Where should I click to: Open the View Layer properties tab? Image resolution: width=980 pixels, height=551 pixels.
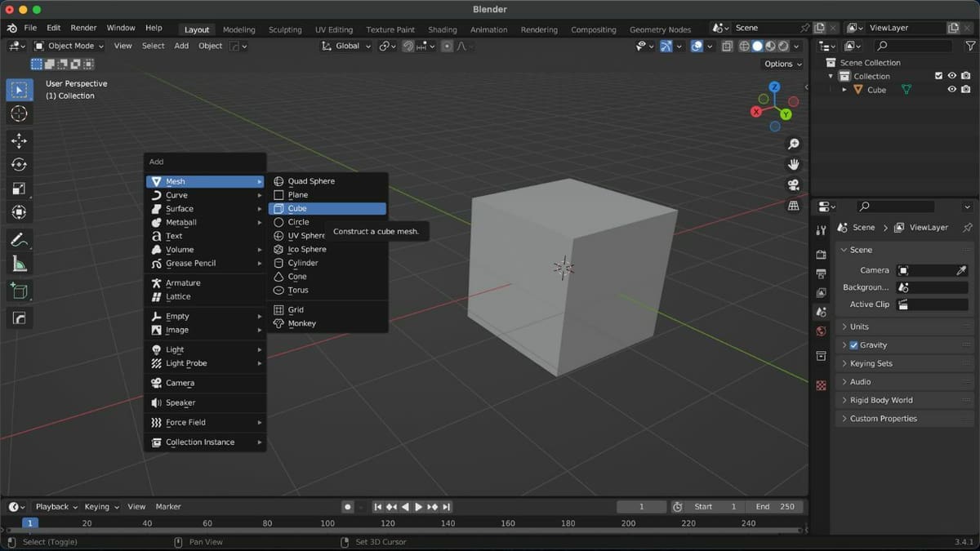[x=821, y=292]
